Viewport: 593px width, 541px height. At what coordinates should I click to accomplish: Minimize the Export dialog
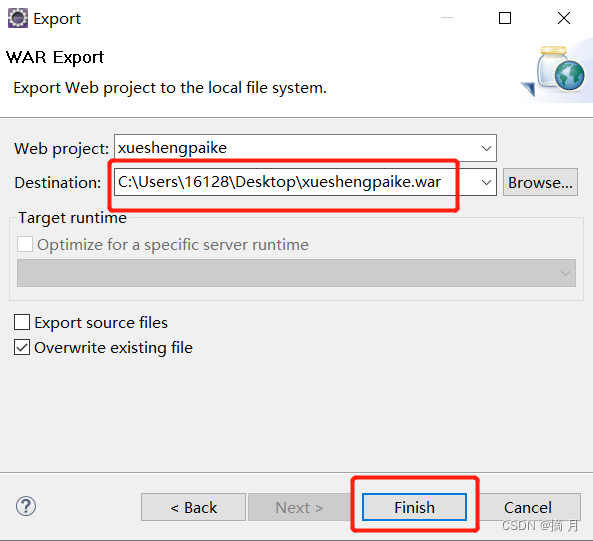coord(447,18)
